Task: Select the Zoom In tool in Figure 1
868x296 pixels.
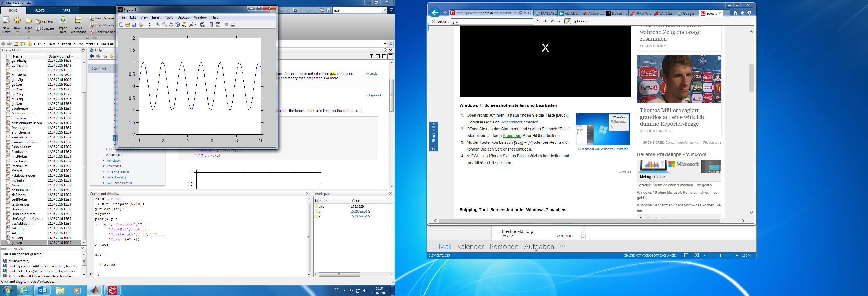Action: (158, 25)
